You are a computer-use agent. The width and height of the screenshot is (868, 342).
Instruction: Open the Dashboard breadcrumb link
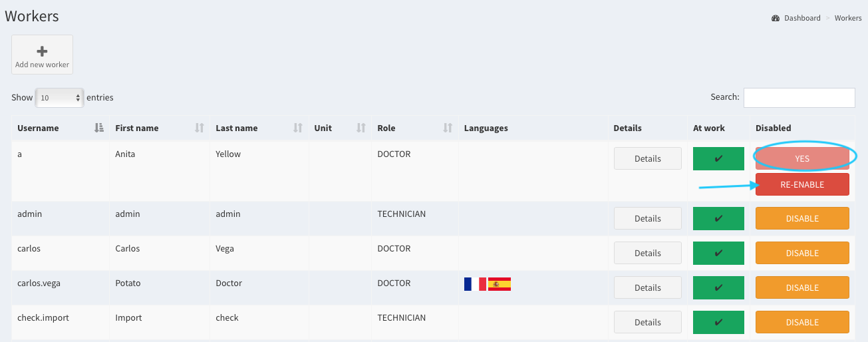802,19
